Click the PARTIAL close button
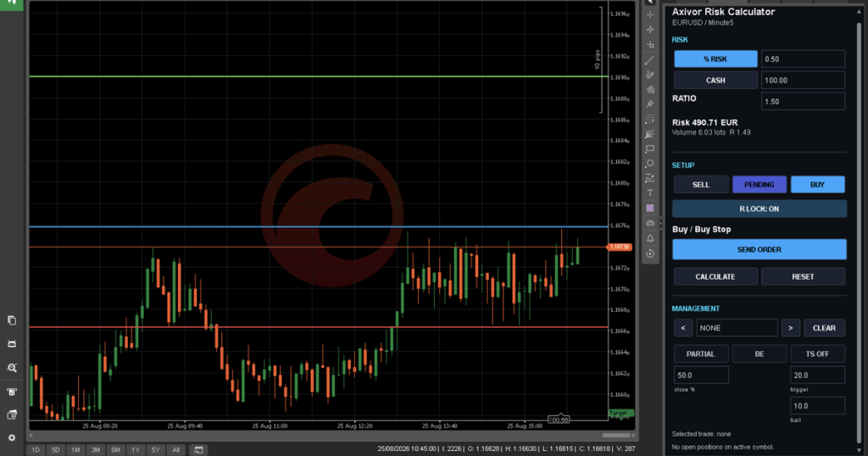This screenshot has height=456, width=868. (701, 353)
